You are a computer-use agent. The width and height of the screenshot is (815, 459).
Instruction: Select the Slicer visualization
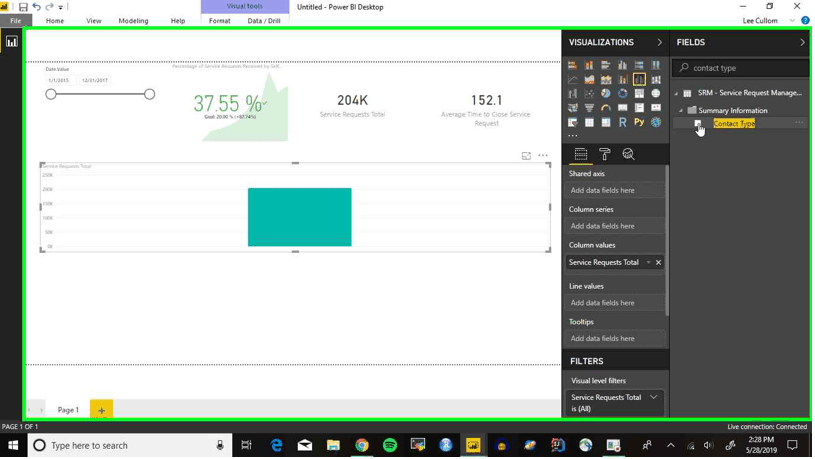tap(572, 122)
